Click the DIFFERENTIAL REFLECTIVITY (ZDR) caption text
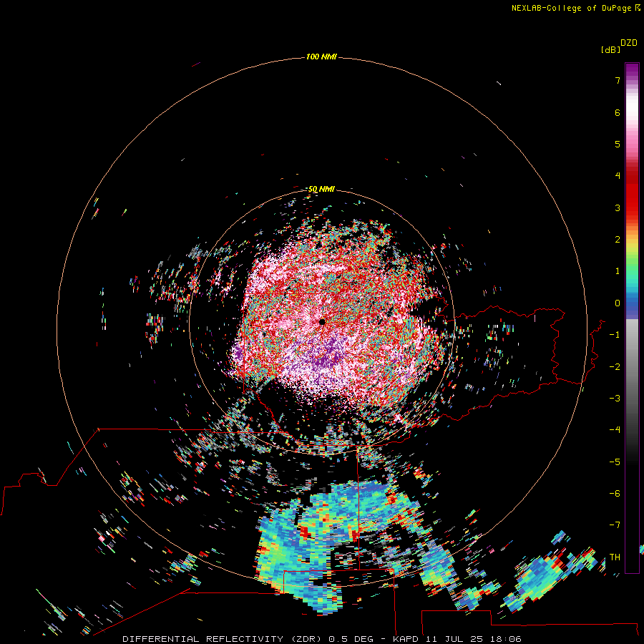 [x=224, y=639]
